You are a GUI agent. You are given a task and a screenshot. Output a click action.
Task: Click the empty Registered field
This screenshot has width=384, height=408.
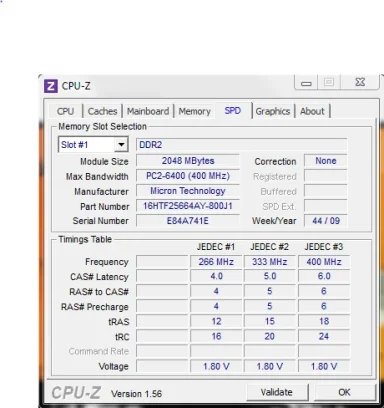(x=326, y=176)
